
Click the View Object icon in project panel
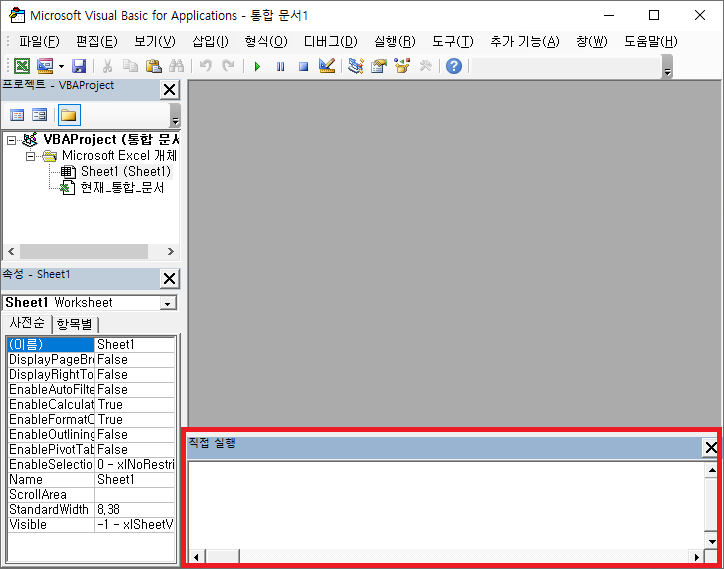pyautogui.click(x=40, y=115)
